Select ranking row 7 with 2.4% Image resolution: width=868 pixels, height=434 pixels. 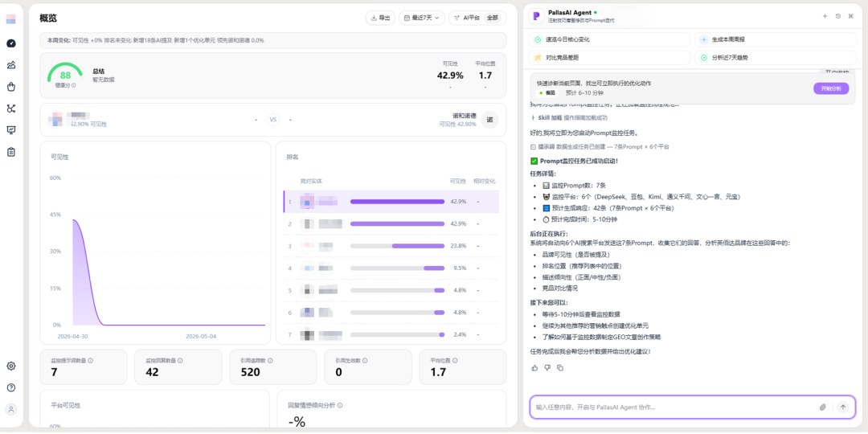click(x=391, y=335)
